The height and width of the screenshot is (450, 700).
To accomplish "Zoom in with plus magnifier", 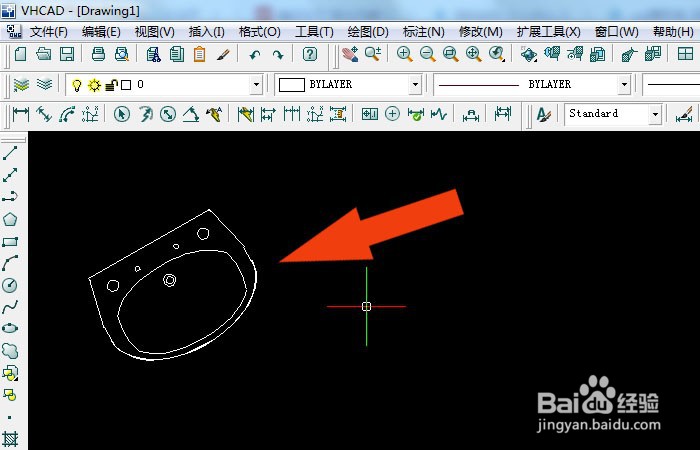I will click(404, 54).
